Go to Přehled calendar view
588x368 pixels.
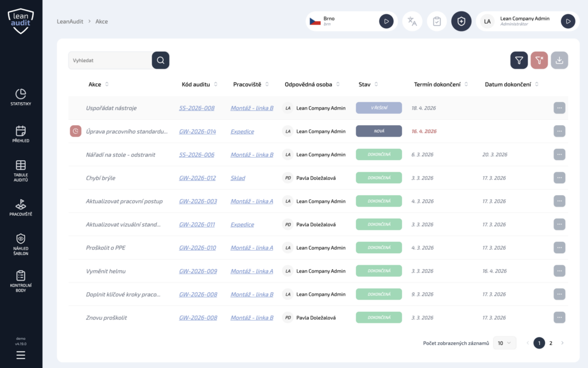[x=21, y=134]
